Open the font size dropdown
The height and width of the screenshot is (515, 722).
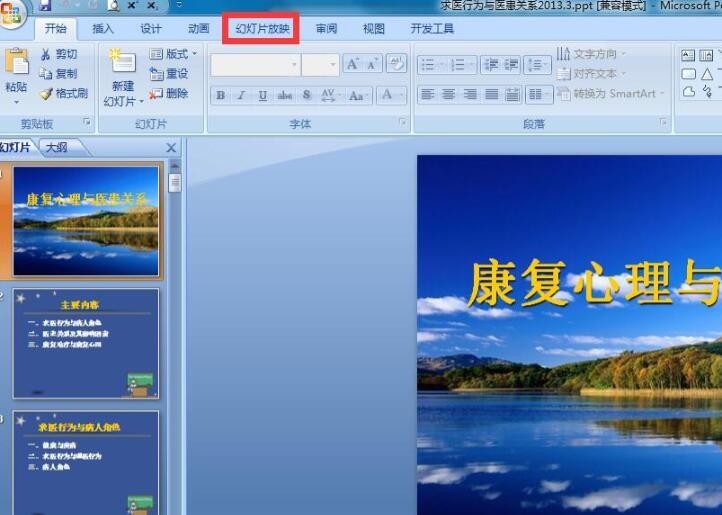(333, 64)
